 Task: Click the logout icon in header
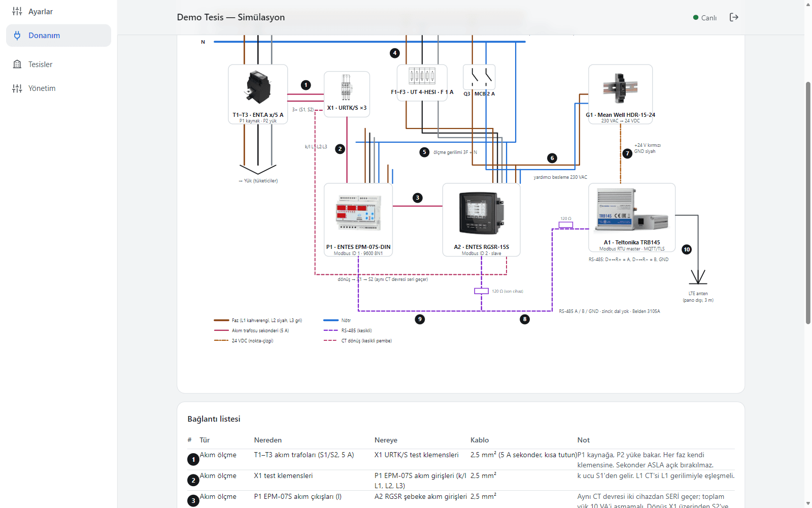coord(734,17)
